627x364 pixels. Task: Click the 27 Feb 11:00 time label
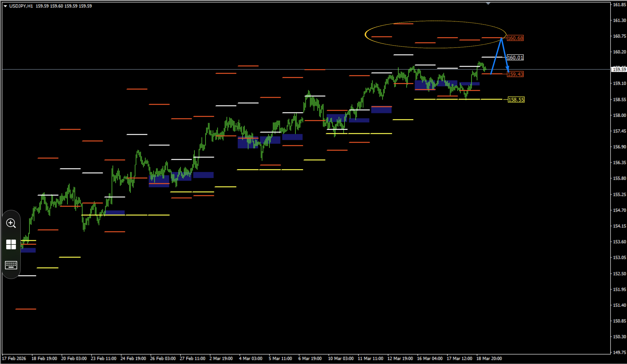pos(193,358)
